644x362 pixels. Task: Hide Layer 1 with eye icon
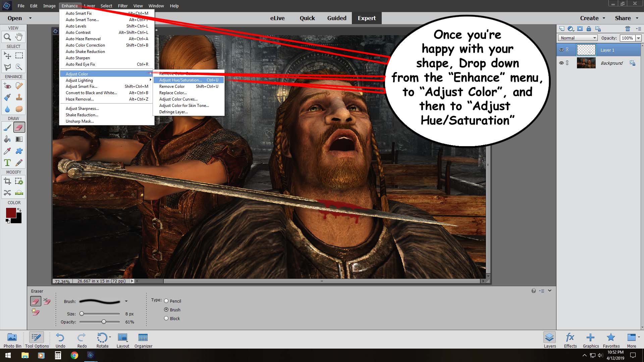pos(561,50)
